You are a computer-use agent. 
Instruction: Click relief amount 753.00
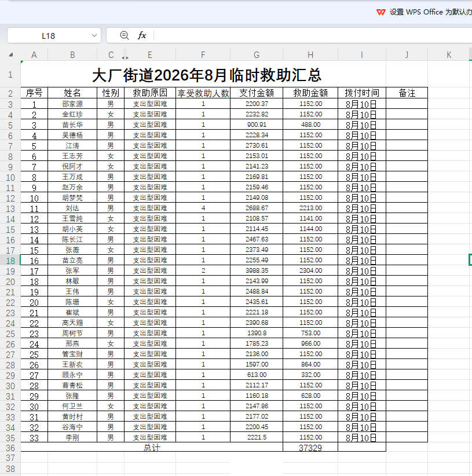(310, 334)
